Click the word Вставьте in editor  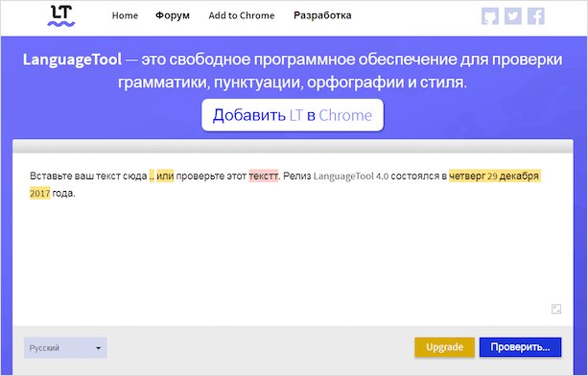click(51, 176)
